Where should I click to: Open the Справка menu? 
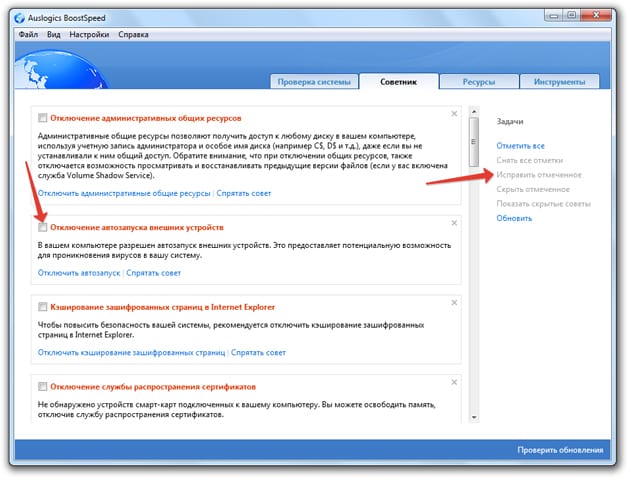[133, 34]
